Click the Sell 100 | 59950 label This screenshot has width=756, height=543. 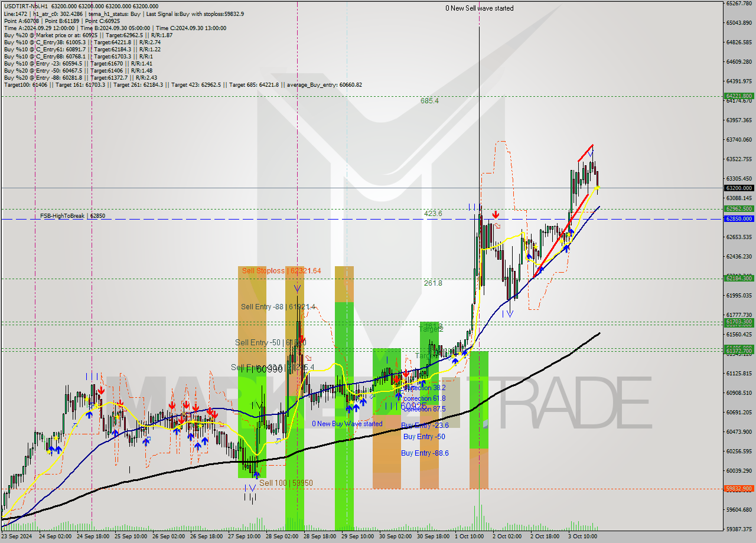click(286, 483)
